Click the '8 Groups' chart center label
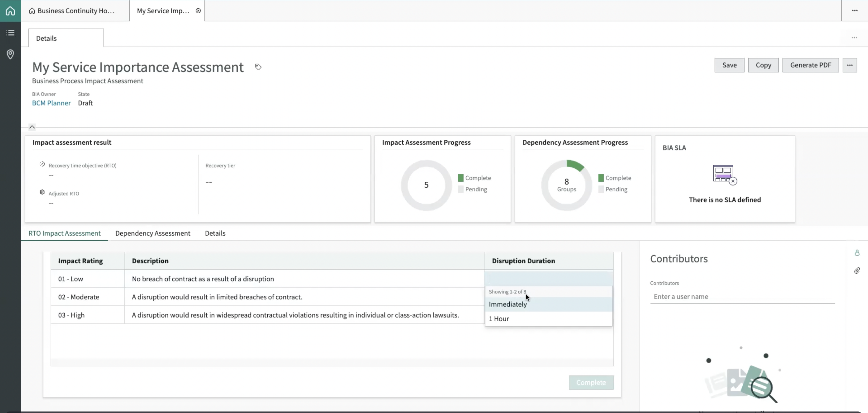Image resolution: width=868 pixels, height=413 pixels. [x=566, y=185]
